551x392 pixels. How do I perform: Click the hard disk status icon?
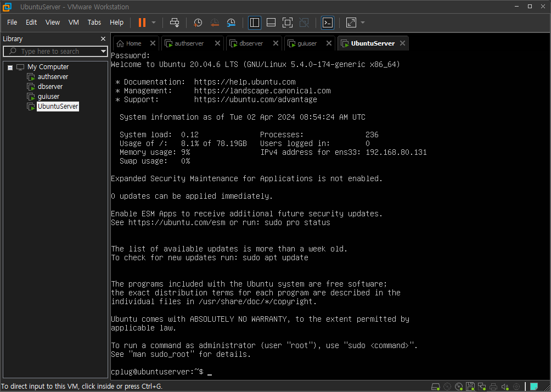[x=436, y=387]
